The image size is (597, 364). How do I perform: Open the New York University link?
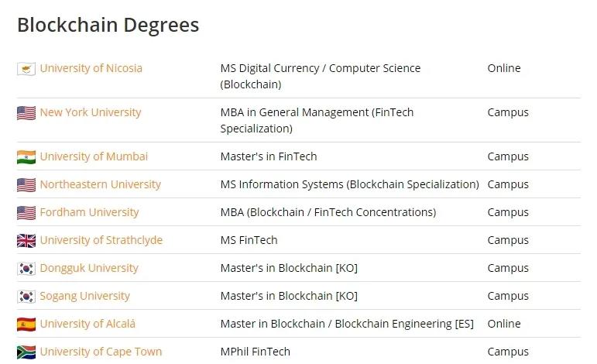91,112
